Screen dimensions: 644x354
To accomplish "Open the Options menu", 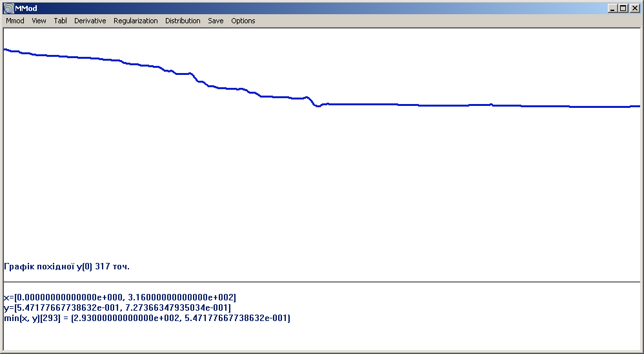I will 243,21.
